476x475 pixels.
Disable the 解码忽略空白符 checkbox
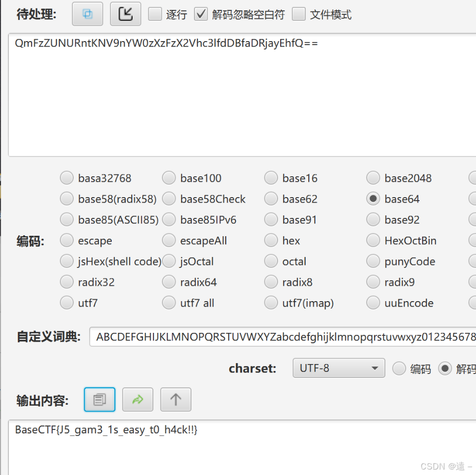coord(201,14)
